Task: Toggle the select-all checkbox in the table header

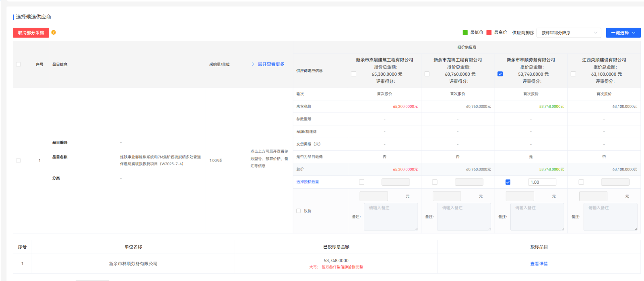Action: pos(18,64)
